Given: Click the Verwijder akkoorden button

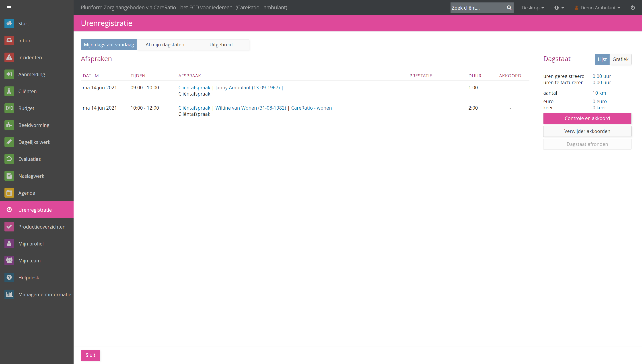Looking at the screenshot, I should point(587,131).
